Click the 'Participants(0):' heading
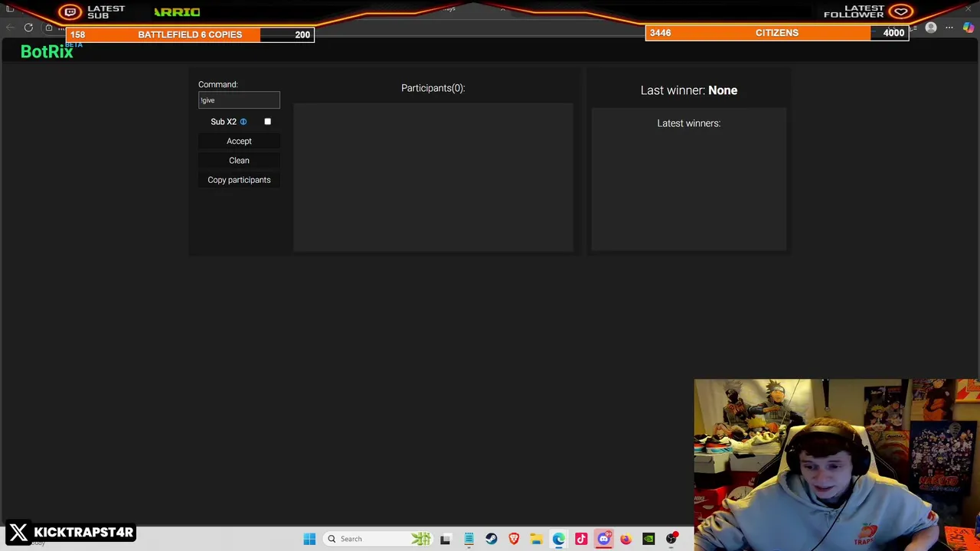This screenshot has height=551, width=980. click(x=433, y=88)
